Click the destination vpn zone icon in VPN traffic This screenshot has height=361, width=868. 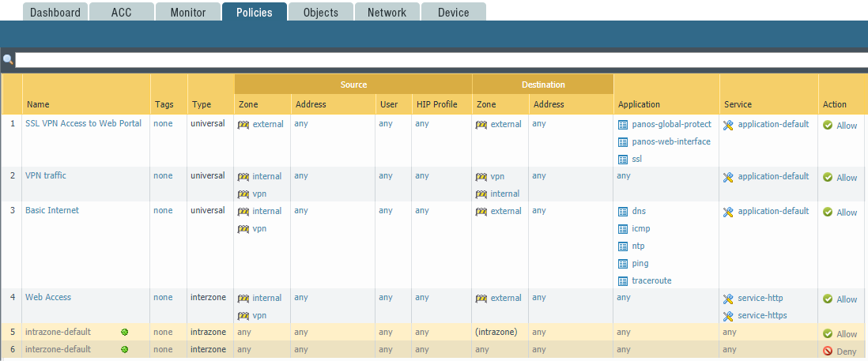[x=481, y=176]
